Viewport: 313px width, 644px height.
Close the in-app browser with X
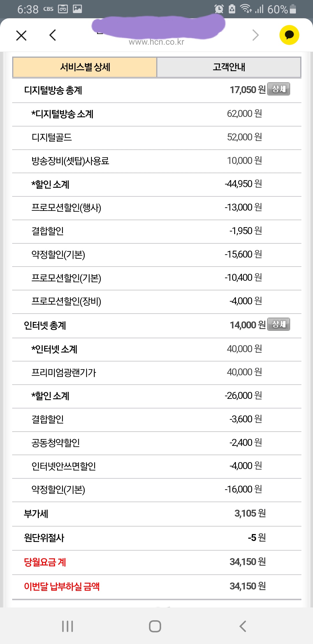coord(21,36)
